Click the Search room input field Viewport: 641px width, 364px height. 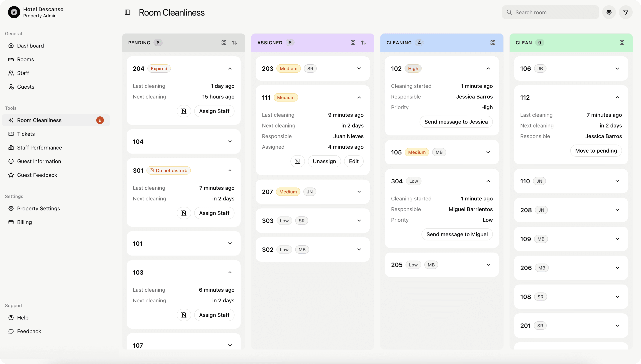tap(550, 12)
